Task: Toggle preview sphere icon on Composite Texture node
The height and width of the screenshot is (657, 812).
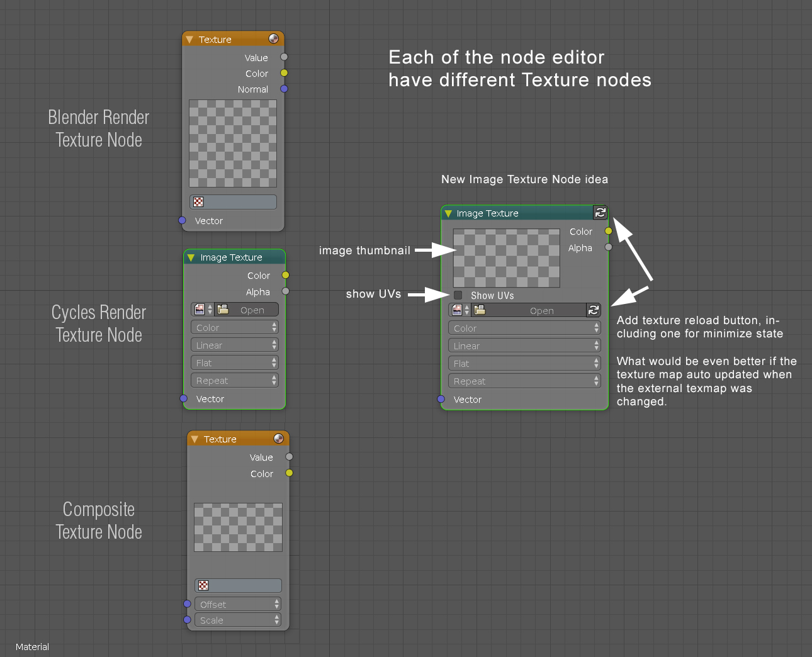Action: click(278, 439)
